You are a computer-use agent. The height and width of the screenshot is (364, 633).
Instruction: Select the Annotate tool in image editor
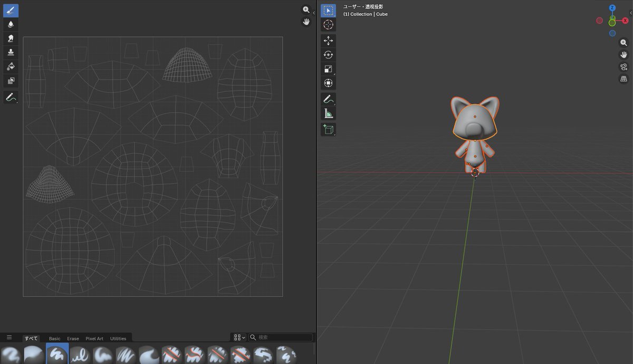pos(11,97)
